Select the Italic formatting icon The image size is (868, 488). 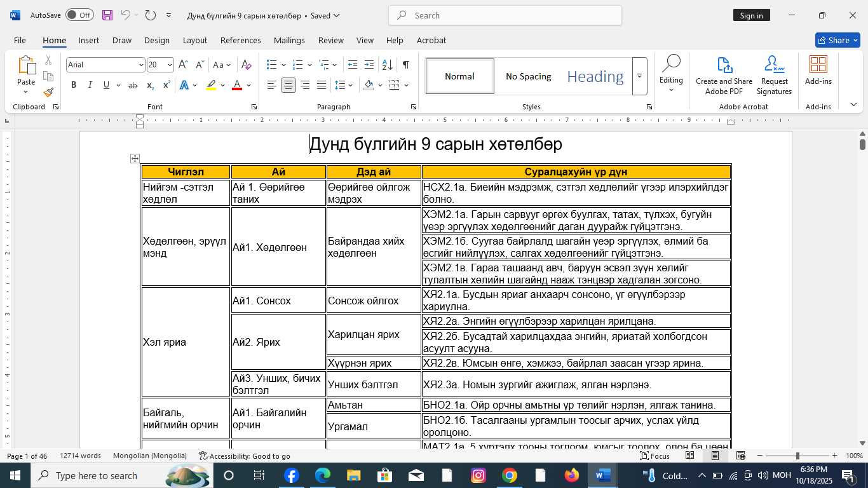(x=90, y=85)
